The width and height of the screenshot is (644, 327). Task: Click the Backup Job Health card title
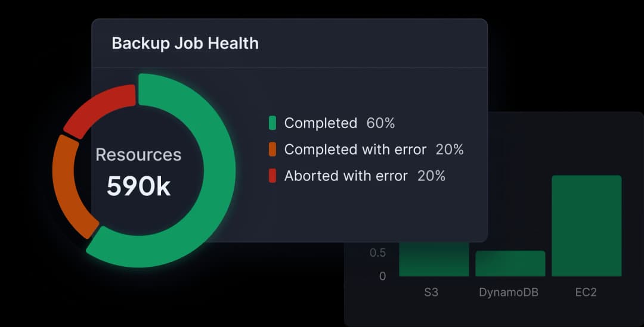click(185, 43)
